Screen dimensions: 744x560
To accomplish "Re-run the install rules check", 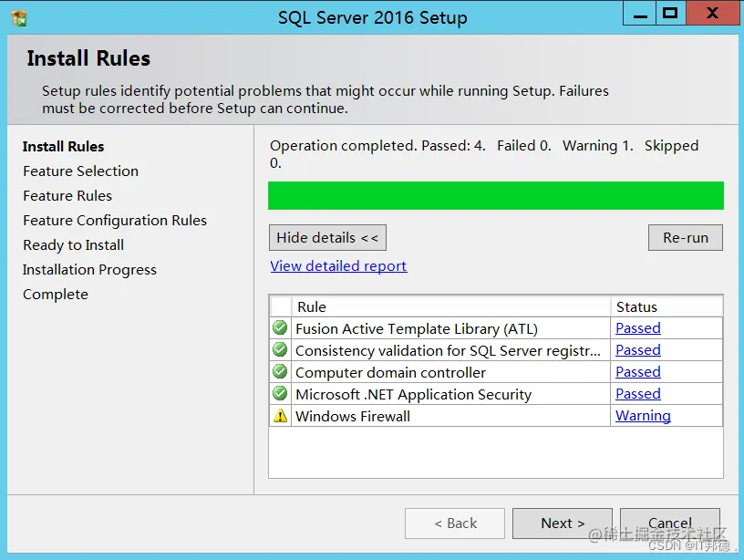I will tap(685, 237).
